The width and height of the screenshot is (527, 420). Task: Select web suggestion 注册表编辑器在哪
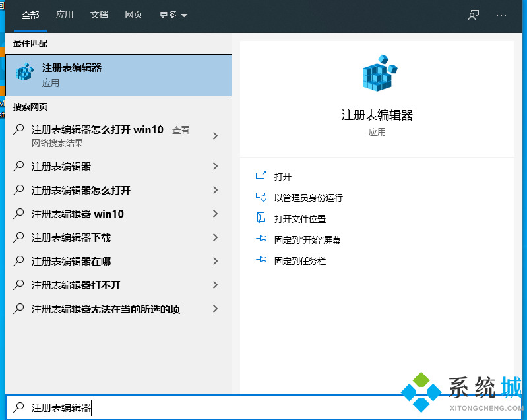(71, 261)
